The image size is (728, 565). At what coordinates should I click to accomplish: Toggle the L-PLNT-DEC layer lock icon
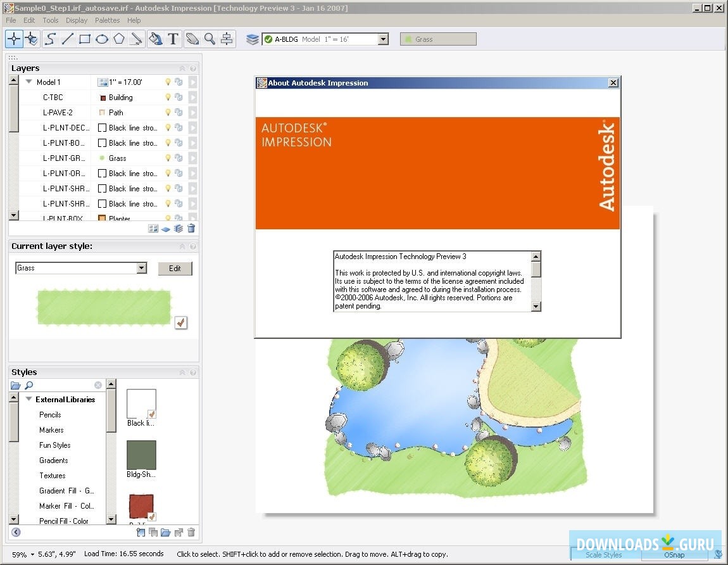pyautogui.click(x=179, y=127)
